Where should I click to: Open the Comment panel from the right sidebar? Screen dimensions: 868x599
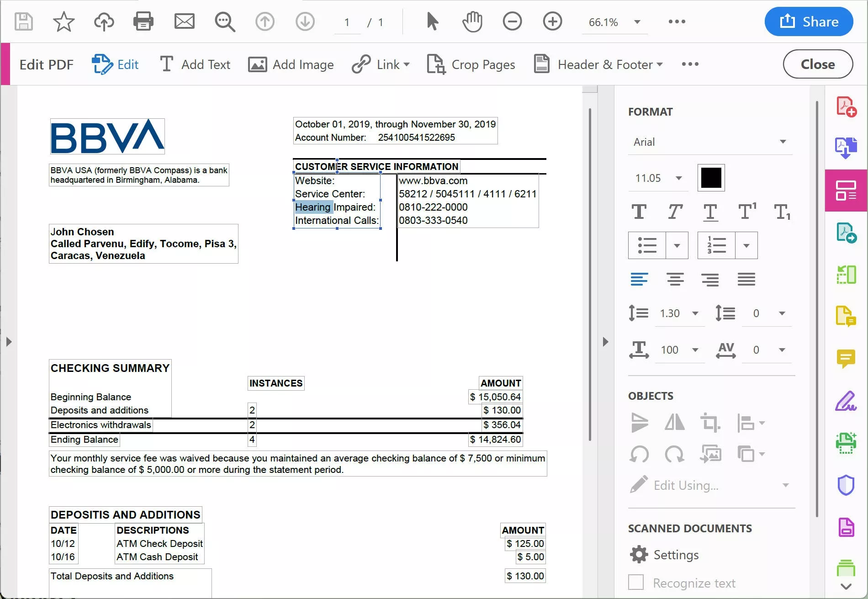(x=846, y=358)
